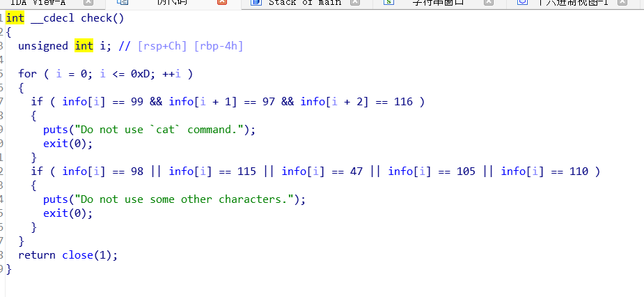Select the constant 97 in the condition
The image size is (644, 297).
[x=269, y=102]
